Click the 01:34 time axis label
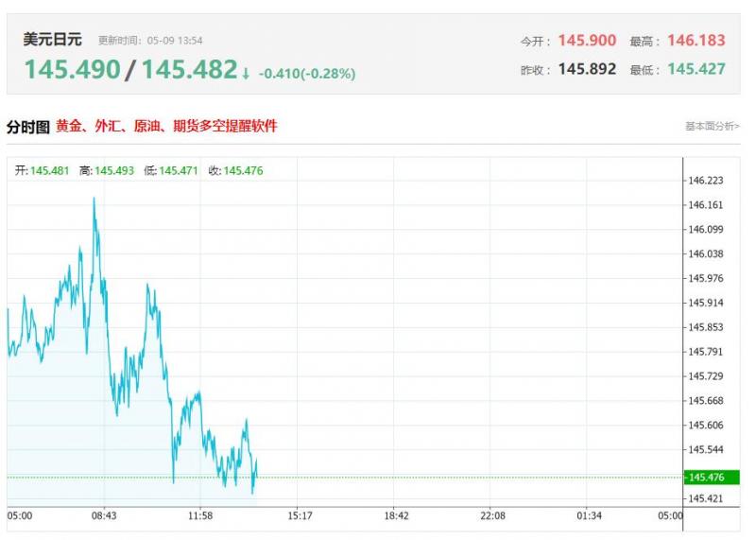The image size is (756, 540). pos(589,515)
